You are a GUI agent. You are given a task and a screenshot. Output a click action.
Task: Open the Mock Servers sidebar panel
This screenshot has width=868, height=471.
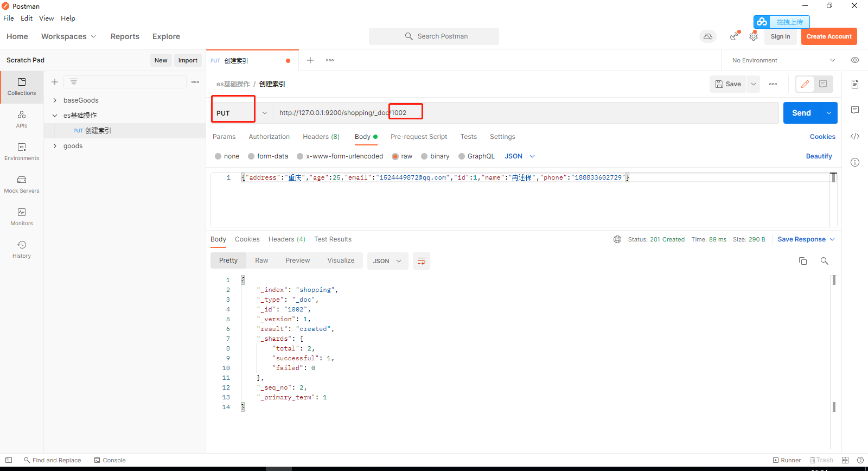[22, 184]
